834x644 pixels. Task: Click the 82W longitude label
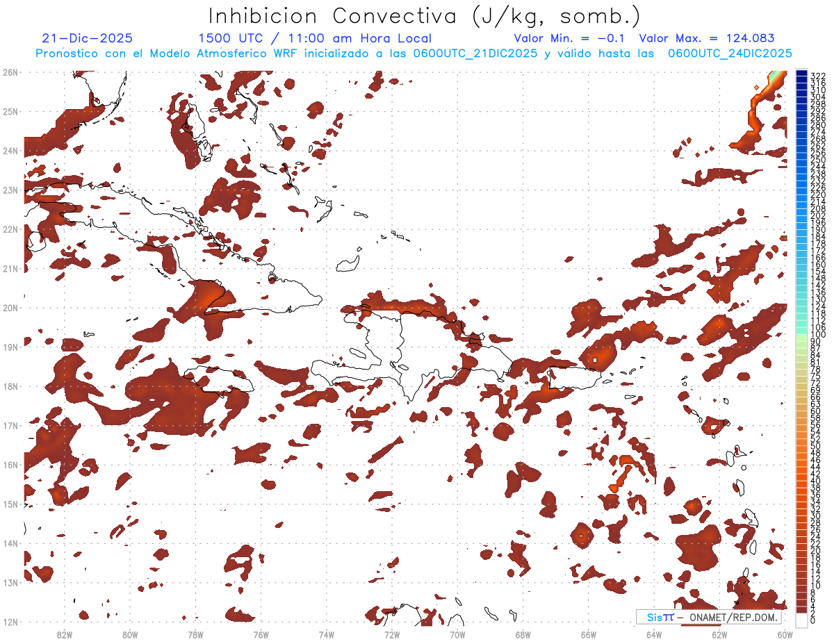[64, 634]
